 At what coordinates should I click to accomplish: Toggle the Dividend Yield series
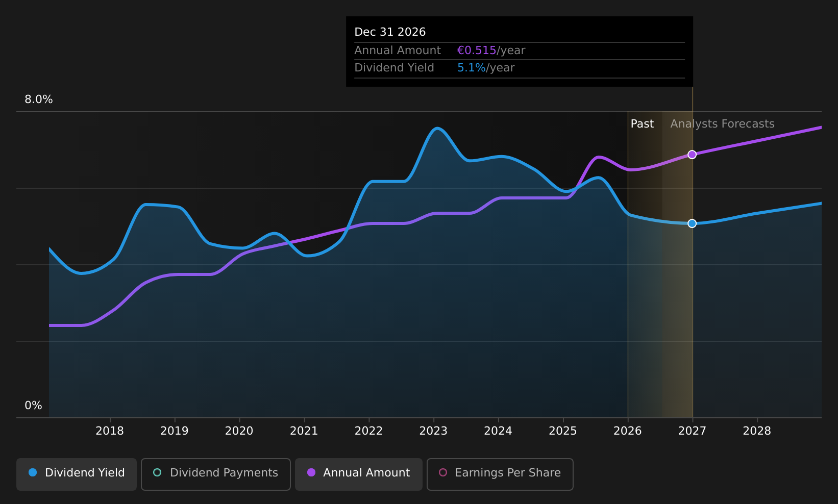(77, 474)
